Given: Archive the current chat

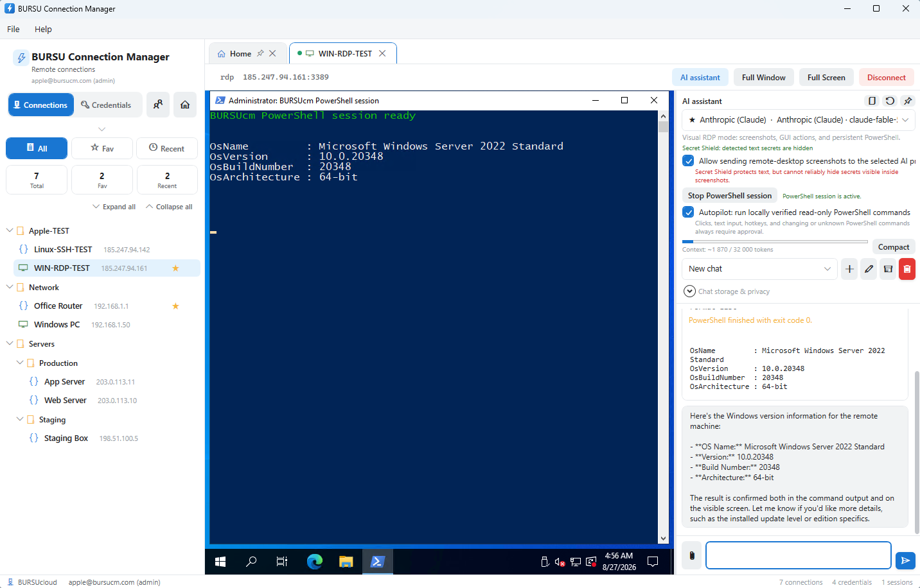Looking at the screenshot, I should click(x=888, y=269).
